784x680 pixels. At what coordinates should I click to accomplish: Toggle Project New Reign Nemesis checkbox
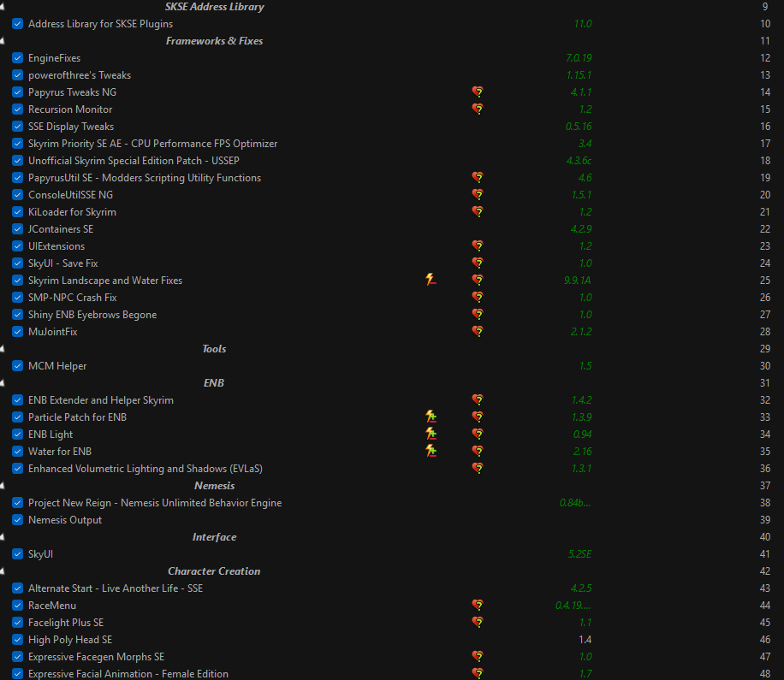(x=17, y=503)
